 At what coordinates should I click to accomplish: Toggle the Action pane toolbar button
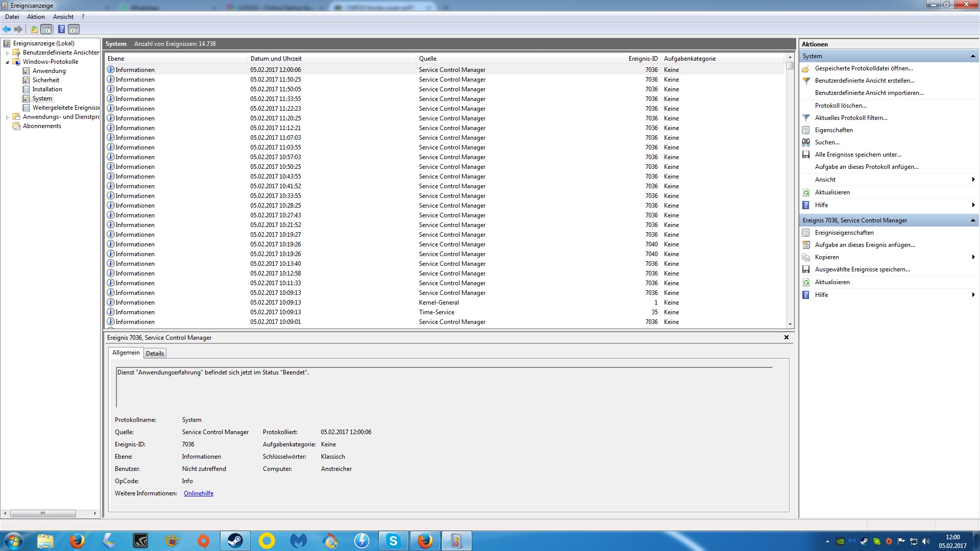click(x=74, y=29)
